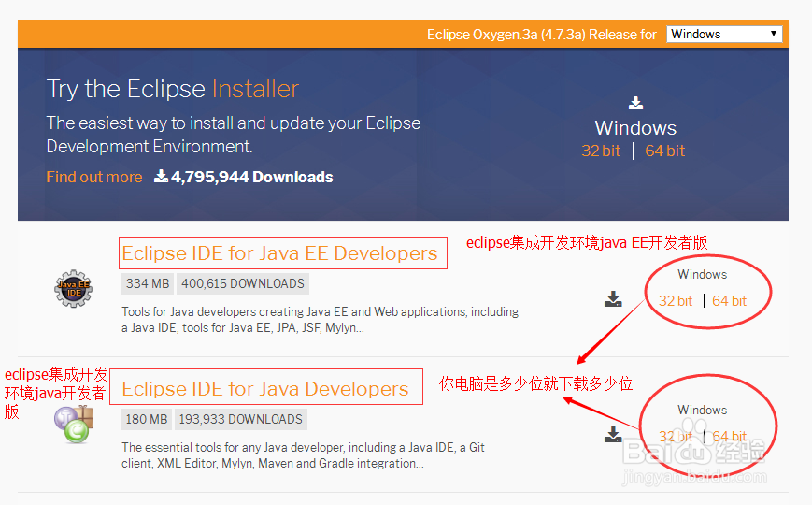Click the Java EE tools description text
The image size is (812, 505).
point(321,320)
